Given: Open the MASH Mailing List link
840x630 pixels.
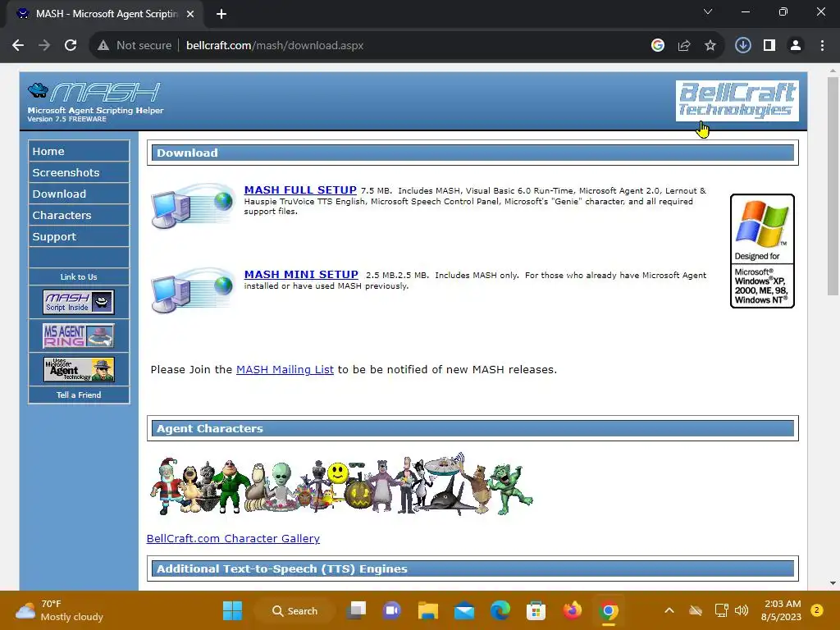Looking at the screenshot, I should [x=285, y=370].
